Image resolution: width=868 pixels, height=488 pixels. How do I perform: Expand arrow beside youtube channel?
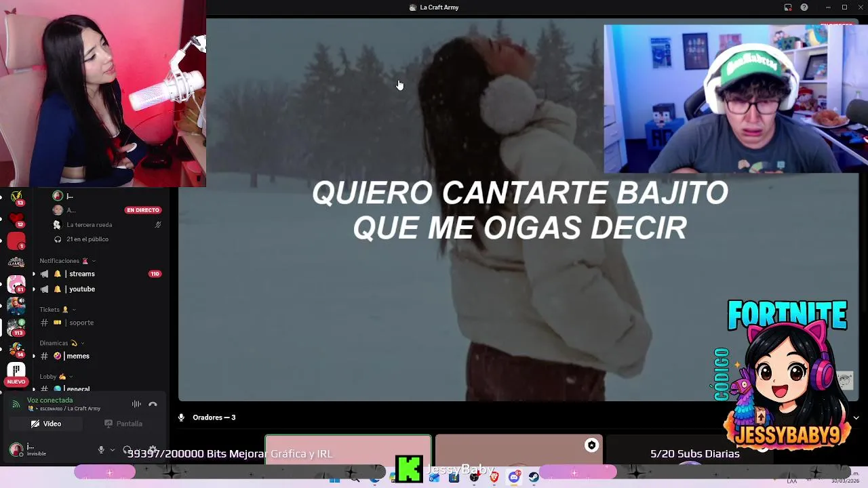click(x=34, y=289)
